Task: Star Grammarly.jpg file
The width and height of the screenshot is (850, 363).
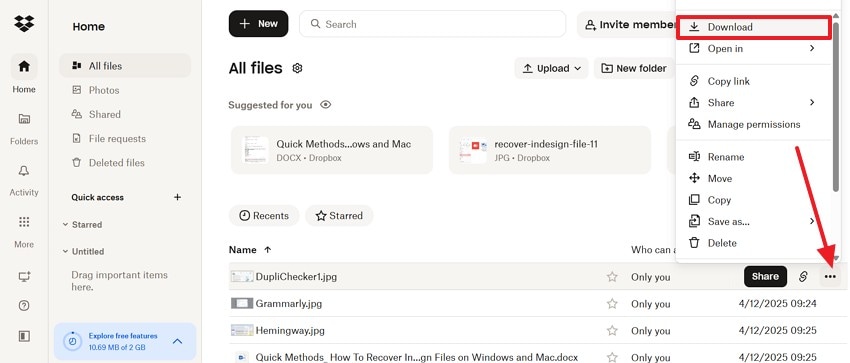Action: point(612,303)
